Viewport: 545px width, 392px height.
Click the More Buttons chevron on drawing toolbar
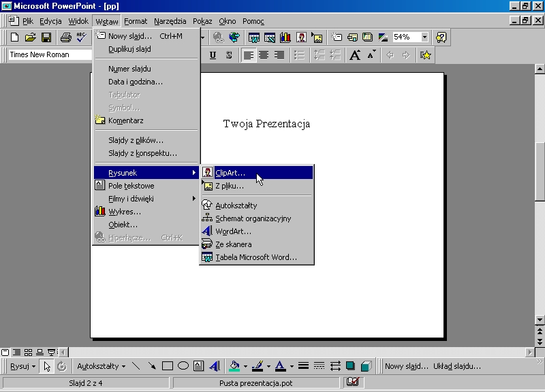(x=540, y=362)
